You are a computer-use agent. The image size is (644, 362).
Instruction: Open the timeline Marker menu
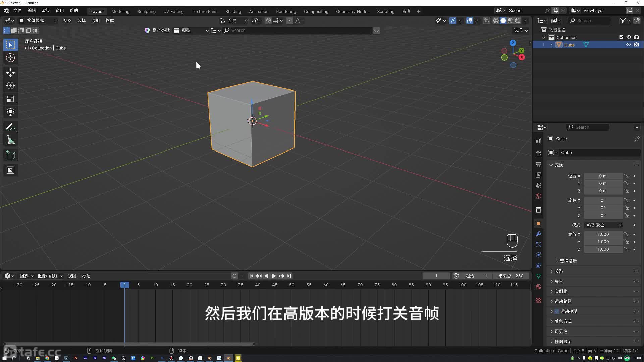coord(86,276)
